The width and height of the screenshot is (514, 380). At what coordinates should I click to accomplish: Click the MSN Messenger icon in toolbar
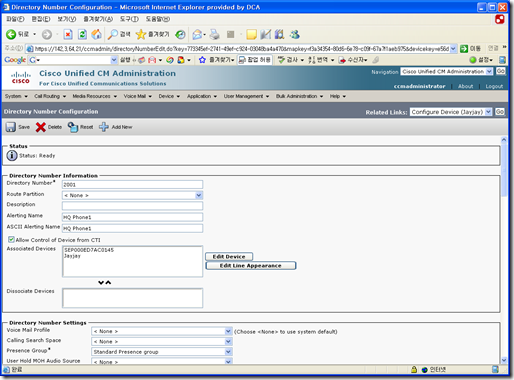point(295,34)
